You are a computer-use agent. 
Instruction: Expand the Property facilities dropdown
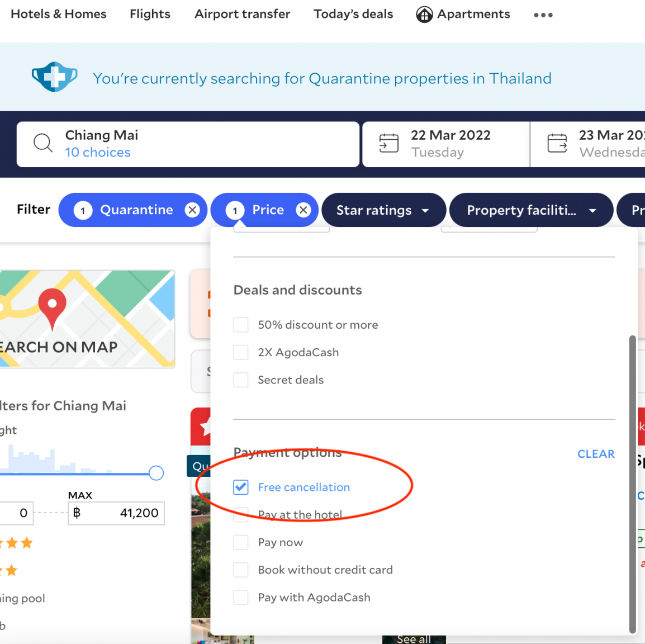pos(531,210)
